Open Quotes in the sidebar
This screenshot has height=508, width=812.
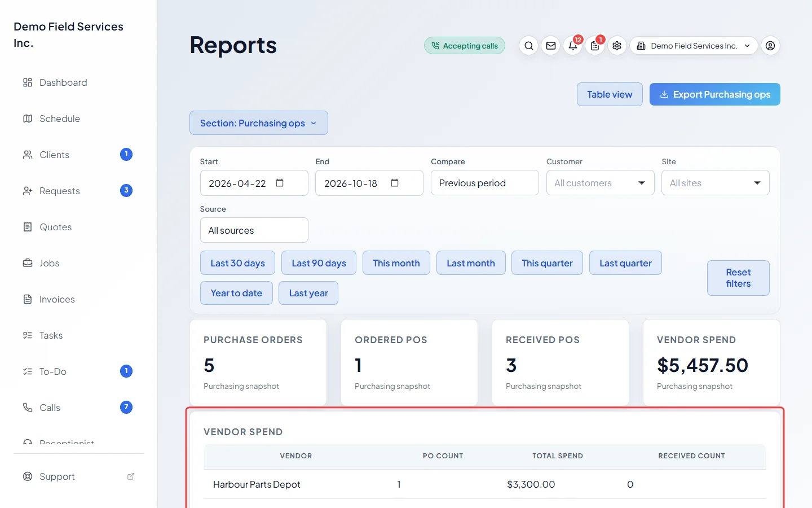click(79, 227)
